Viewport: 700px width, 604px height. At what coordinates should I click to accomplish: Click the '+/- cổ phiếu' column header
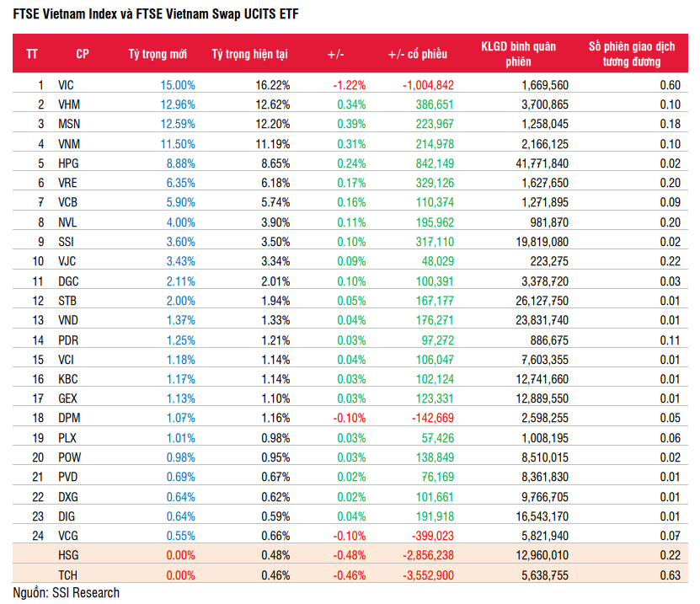tap(417, 54)
